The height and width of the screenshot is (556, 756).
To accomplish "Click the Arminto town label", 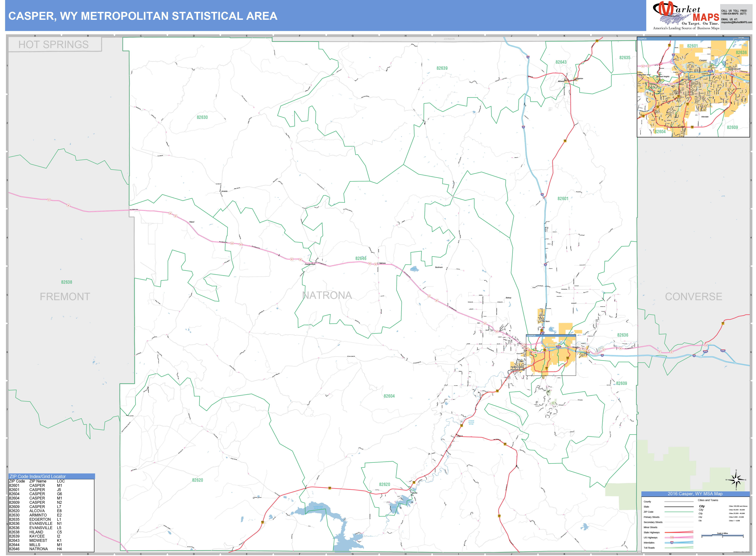I will [x=224, y=192].
